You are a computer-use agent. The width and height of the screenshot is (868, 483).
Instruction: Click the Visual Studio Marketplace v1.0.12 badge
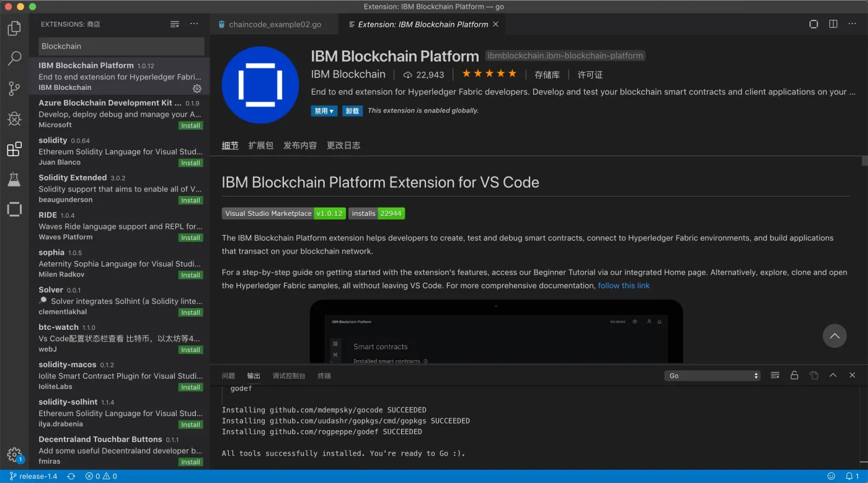pos(284,213)
